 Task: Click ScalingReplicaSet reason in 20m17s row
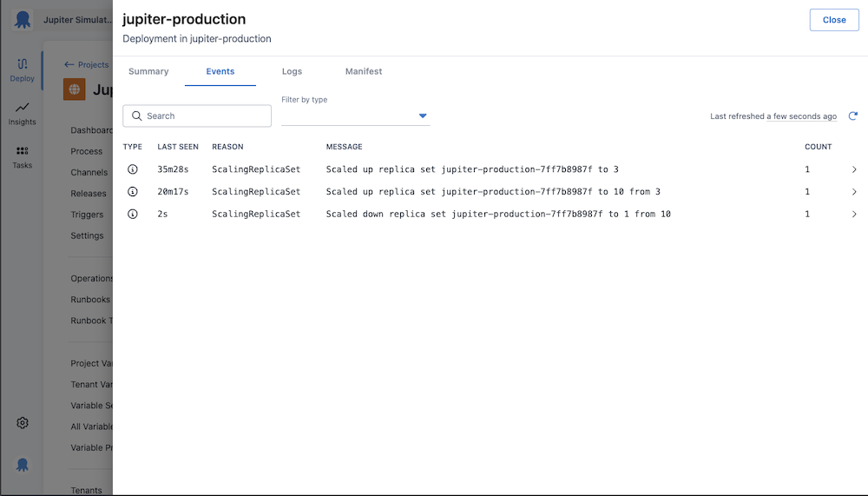[256, 191]
